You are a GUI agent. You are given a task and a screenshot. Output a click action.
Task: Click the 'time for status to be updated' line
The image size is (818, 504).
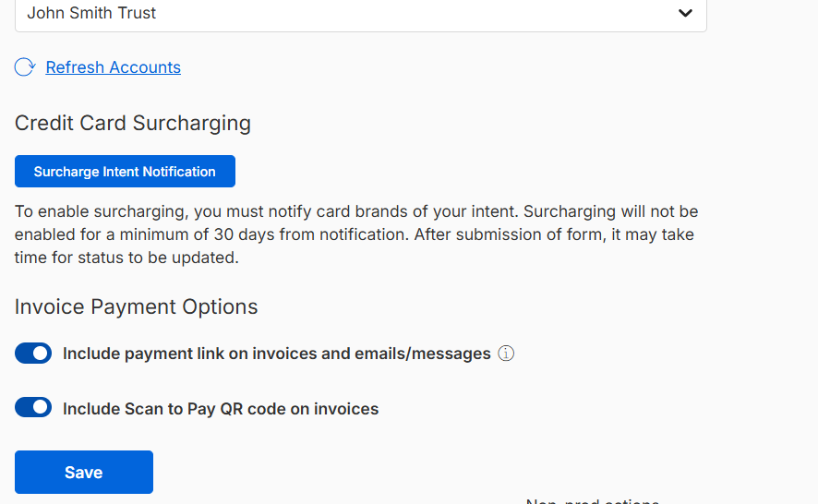pyautogui.click(x=126, y=258)
